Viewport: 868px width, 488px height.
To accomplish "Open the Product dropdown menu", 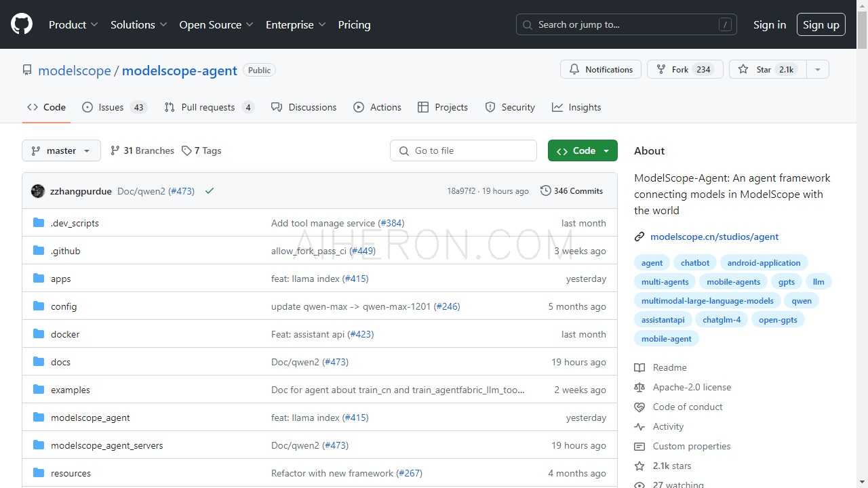I will (x=73, y=24).
